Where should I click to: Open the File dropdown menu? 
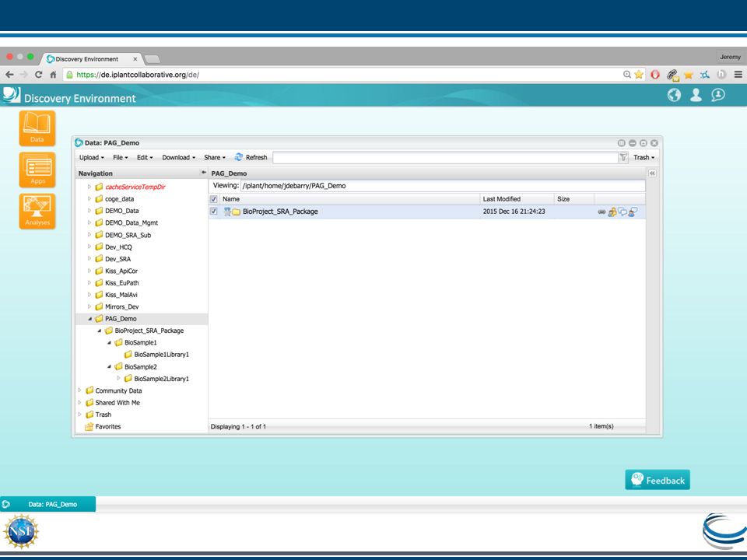tap(120, 157)
